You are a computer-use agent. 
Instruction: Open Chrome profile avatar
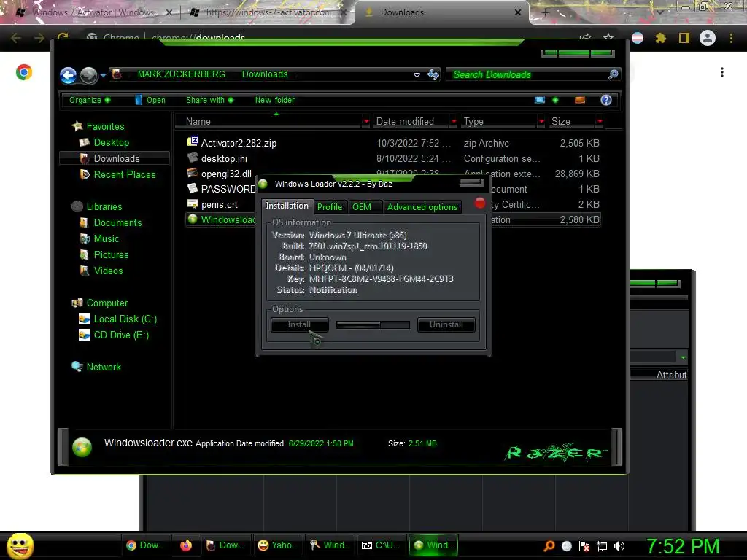point(708,38)
